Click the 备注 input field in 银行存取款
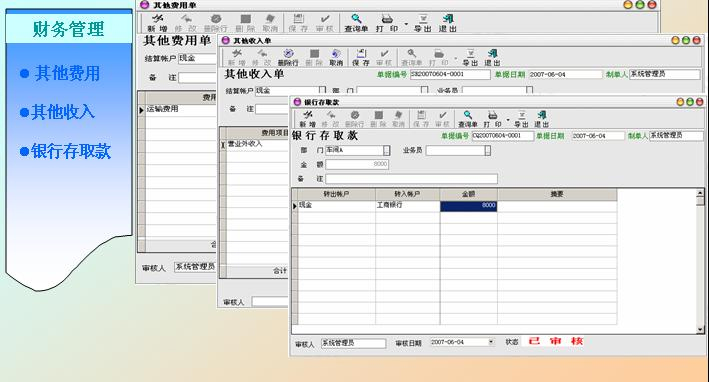 click(x=411, y=179)
